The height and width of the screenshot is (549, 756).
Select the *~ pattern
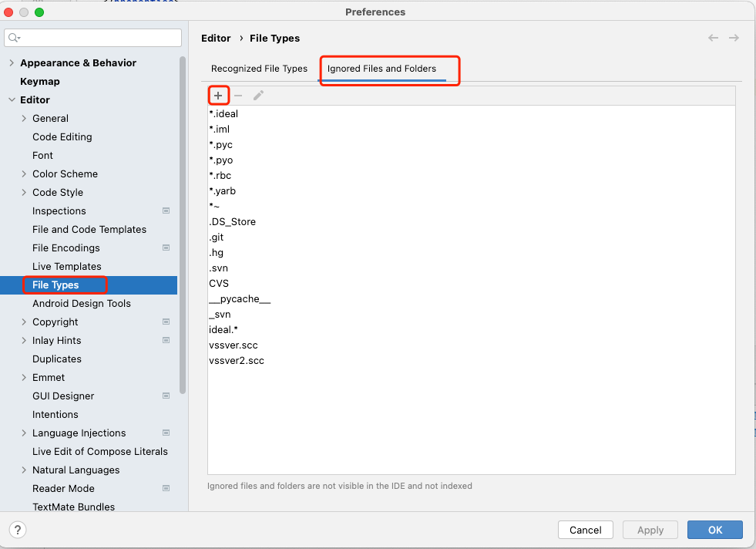[x=214, y=207]
